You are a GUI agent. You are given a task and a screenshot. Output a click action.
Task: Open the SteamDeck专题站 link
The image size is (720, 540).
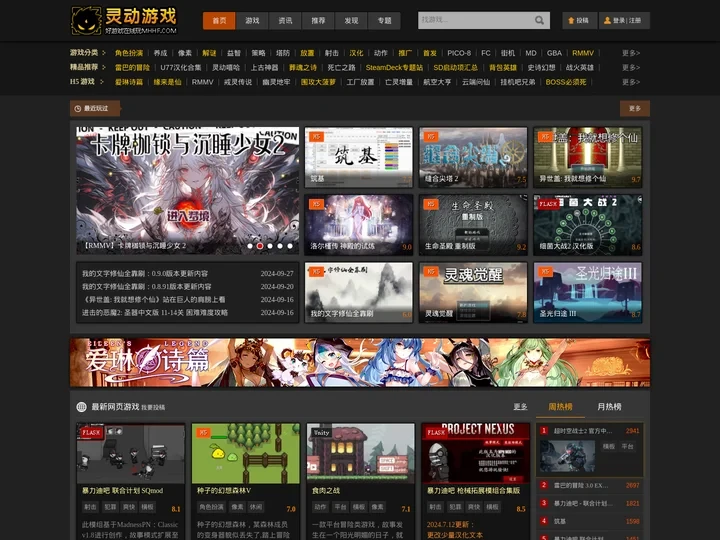(394, 68)
